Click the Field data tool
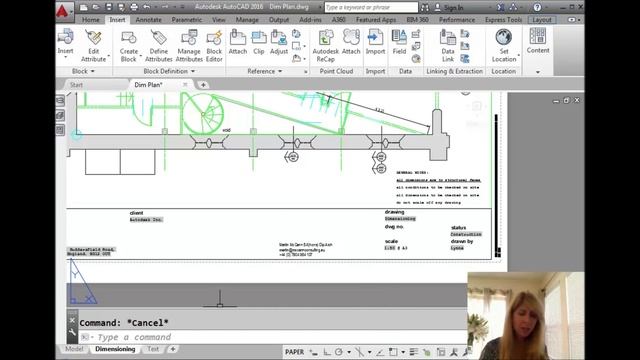This screenshot has height=360, width=640. tap(399, 42)
